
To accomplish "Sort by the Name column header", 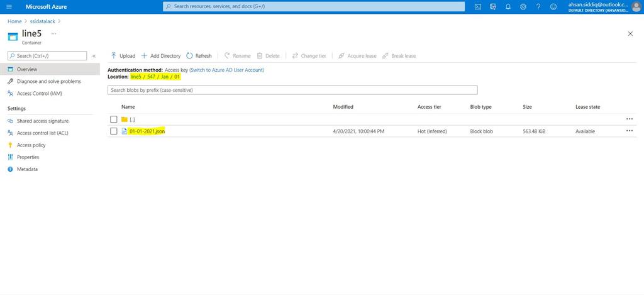I will (x=128, y=107).
